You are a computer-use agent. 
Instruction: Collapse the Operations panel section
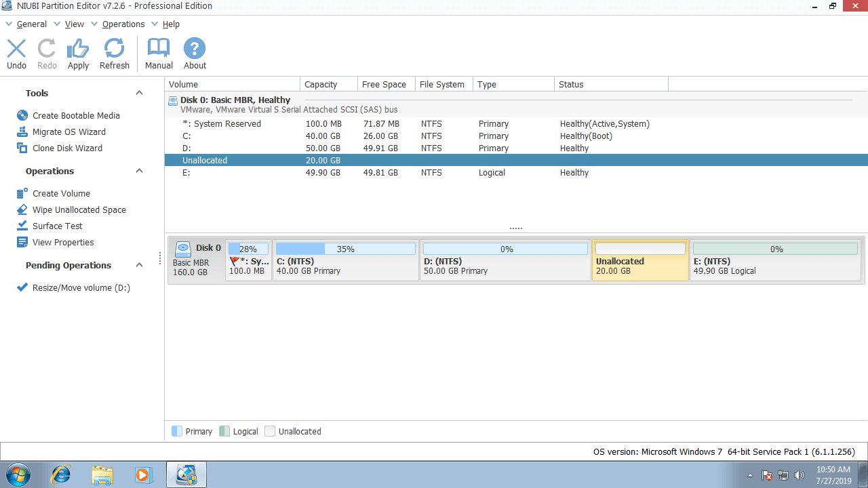click(139, 171)
